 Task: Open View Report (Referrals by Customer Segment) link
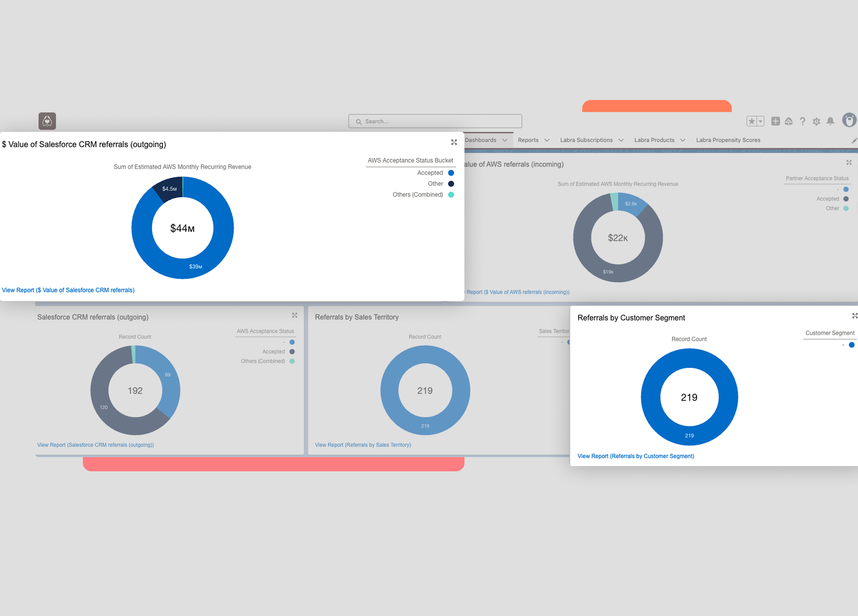[636, 456]
